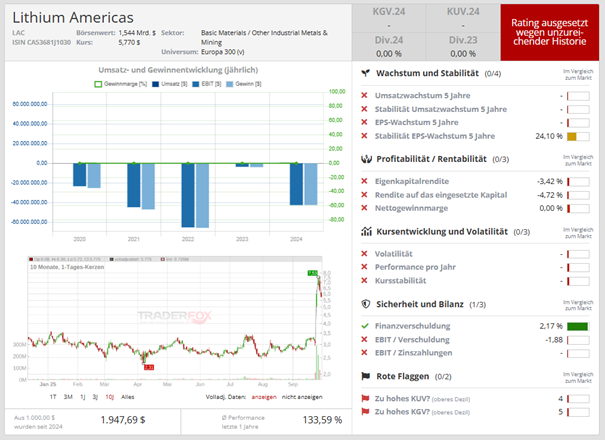Click the red X next to Nettogewinnmarge
The height and width of the screenshot is (440, 605).
tap(364, 208)
